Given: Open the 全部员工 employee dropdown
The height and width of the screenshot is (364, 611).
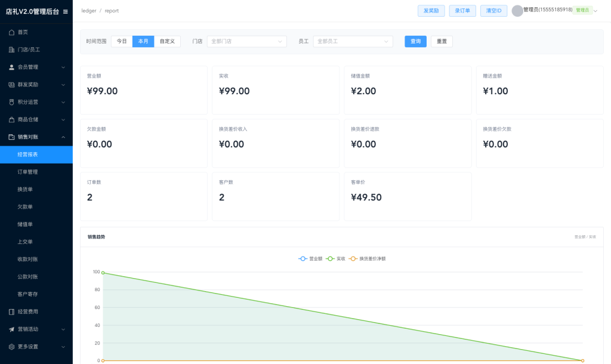Looking at the screenshot, I should click(x=353, y=41).
